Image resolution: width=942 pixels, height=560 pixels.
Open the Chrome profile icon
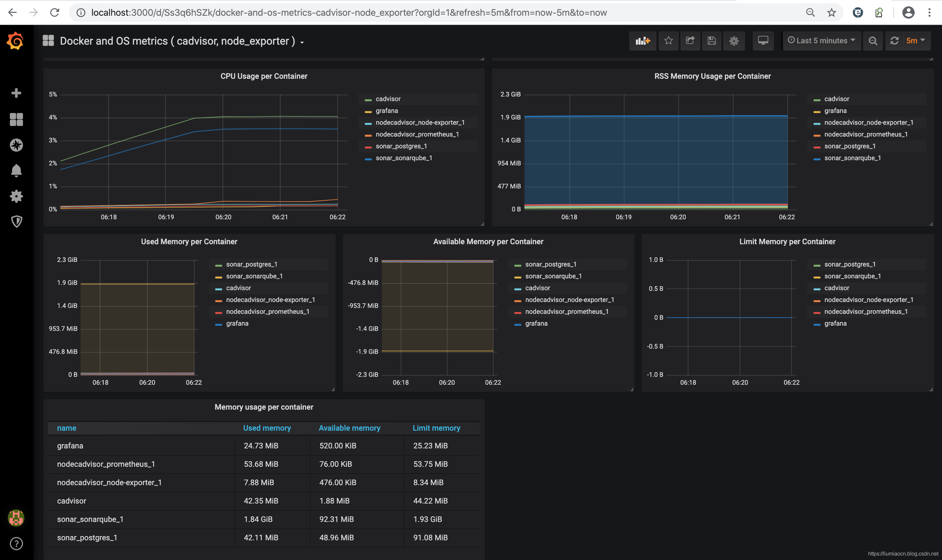(908, 12)
